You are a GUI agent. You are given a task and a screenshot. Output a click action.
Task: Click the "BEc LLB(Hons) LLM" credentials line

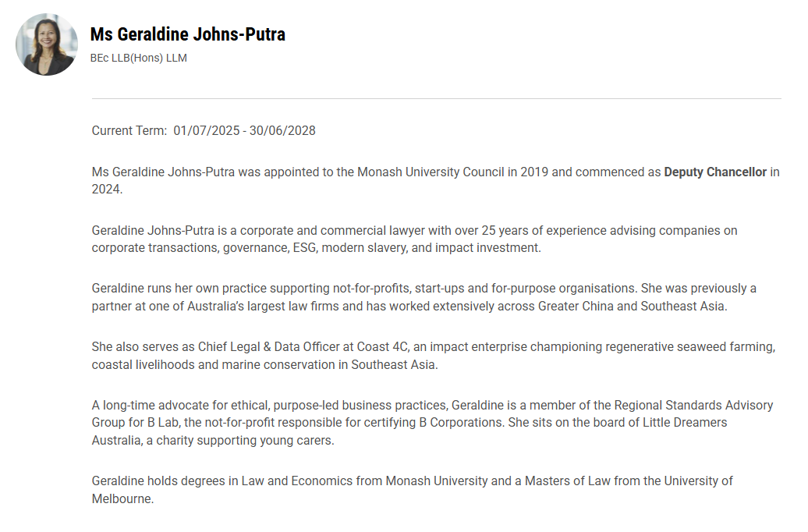[139, 58]
